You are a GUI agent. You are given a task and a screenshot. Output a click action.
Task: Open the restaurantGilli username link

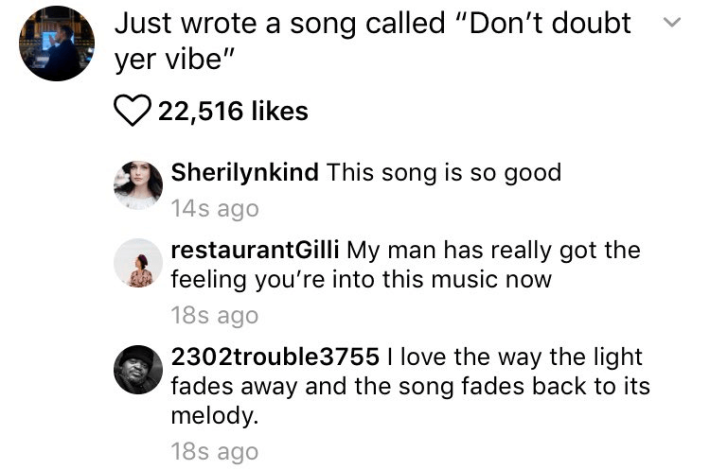click(255, 250)
